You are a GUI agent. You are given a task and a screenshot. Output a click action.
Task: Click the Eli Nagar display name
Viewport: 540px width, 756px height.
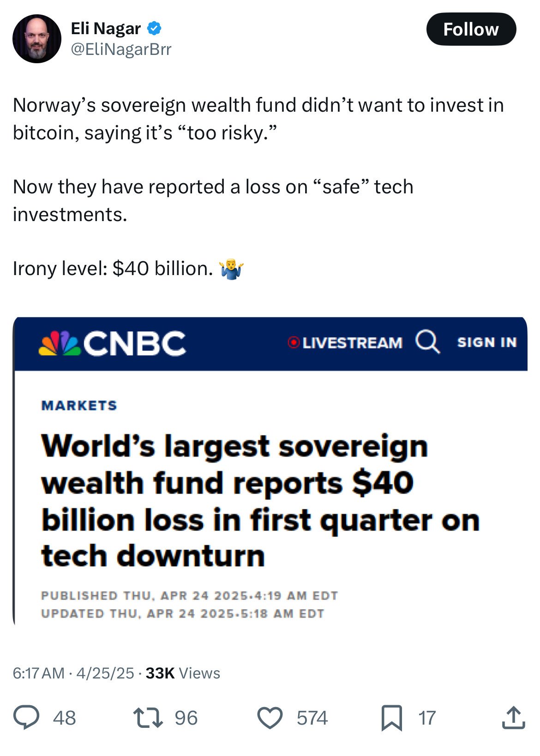pyautogui.click(x=106, y=29)
